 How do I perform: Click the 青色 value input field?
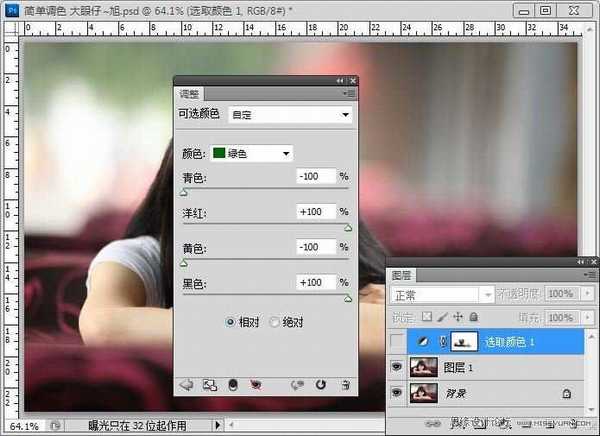(x=316, y=177)
